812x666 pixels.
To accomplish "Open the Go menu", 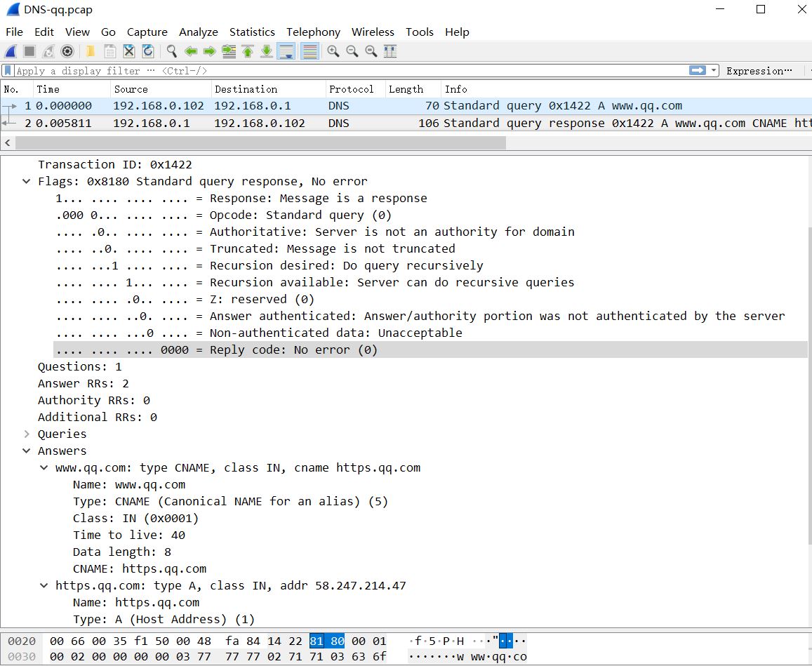I will [x=108, y=32].
